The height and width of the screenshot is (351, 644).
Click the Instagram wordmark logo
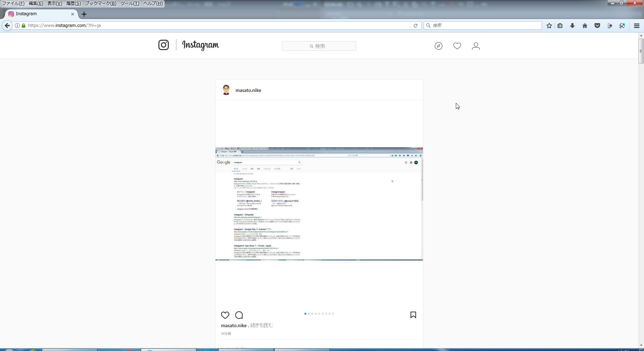click(201, 45)
